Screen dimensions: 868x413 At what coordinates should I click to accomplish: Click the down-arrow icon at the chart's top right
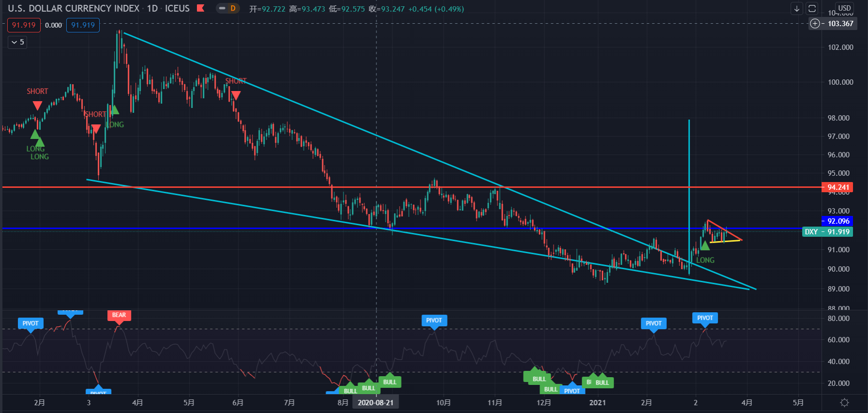(x=796, y=8)
